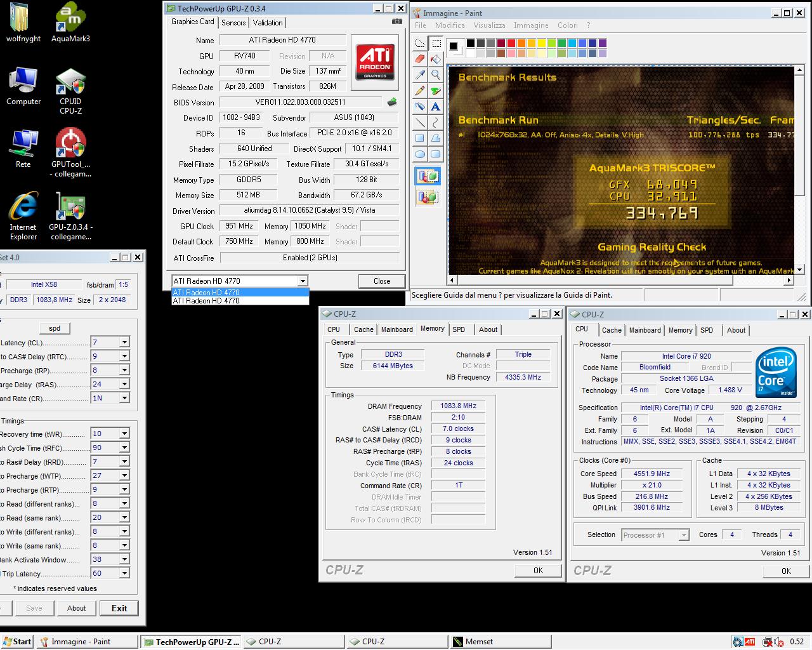Screen dimensions: 812x650
Task: Open the GPU selector dropdown in GPU-Z
Action: point(303,281)
